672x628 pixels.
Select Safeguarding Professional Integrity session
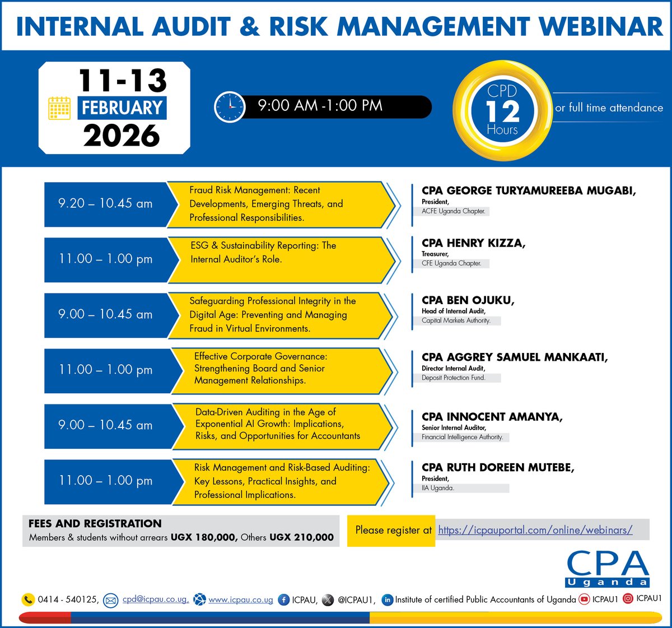pyautogui.click(x=280, y=315)
